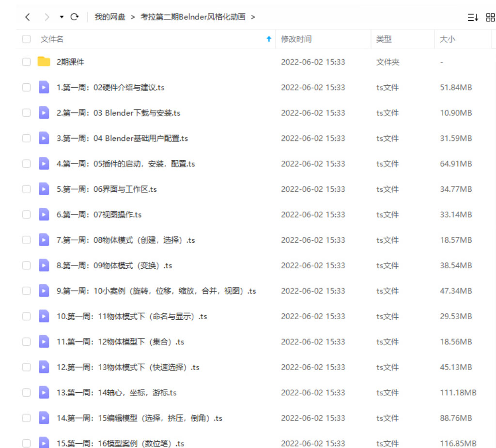Image resolution: width=496 pixels, height=448 pixels.
Task: Check the box for 10小案例 file
Action: 27,291
